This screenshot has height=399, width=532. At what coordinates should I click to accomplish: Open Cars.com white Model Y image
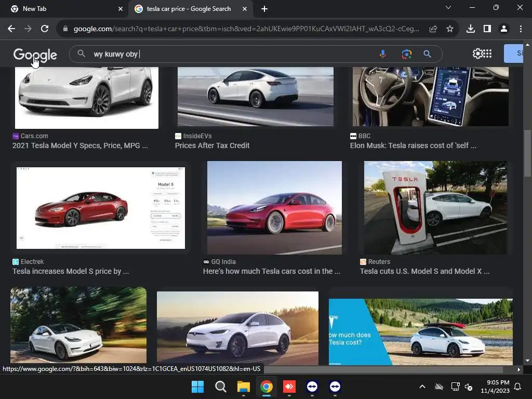click(87, 98)
